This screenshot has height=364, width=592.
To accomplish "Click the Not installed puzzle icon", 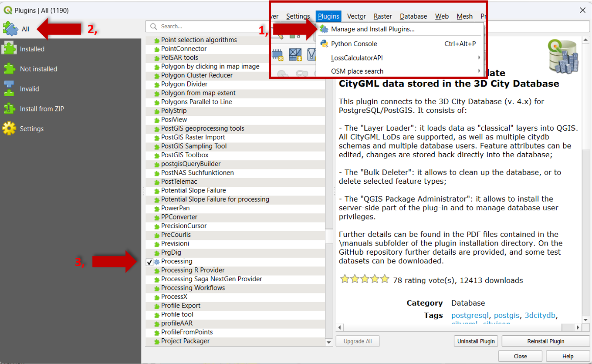I will pyautogui.click(x=9, y=69).
